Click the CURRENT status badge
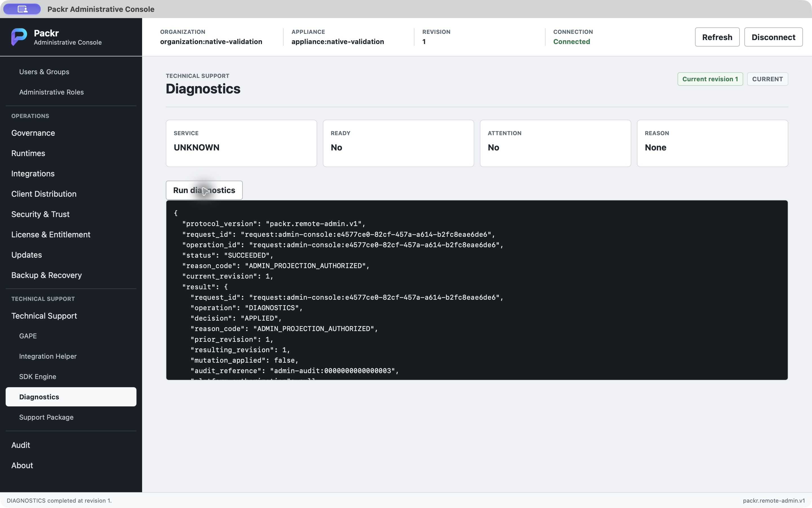The width and height of the screenshot is (812, 508). (767, 79)
